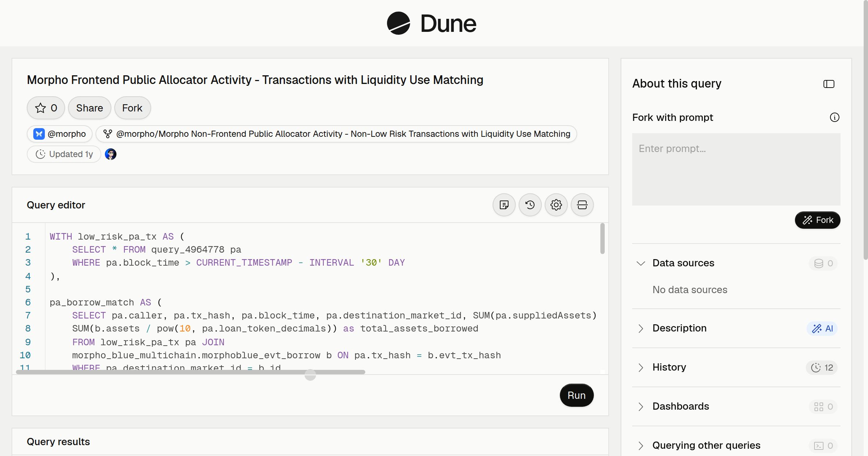Run the query

[x=576, y=395]
